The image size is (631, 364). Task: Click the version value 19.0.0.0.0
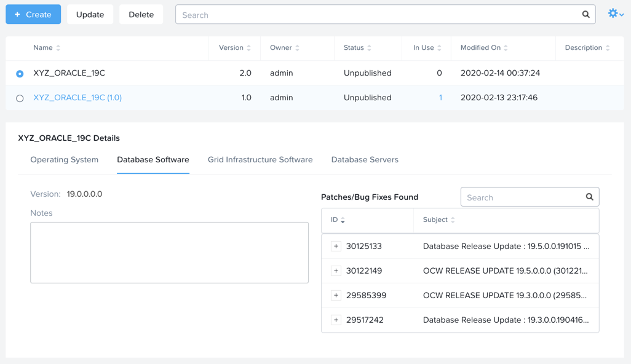[84, 194]
